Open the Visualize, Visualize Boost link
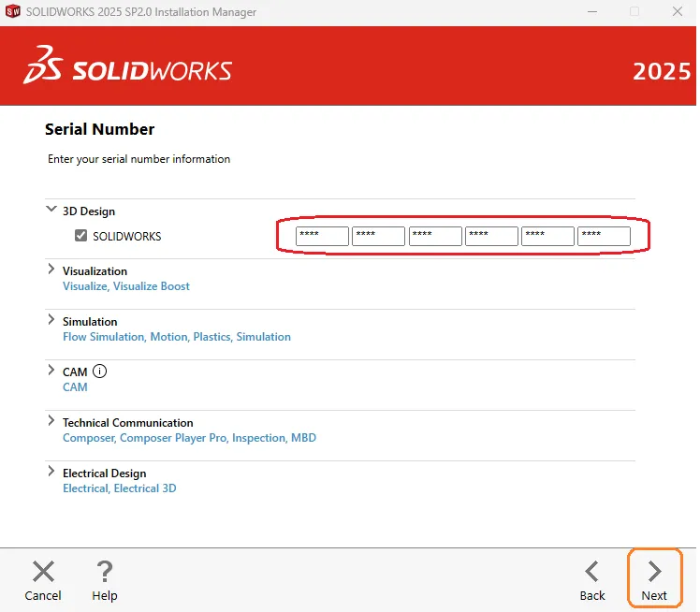Viewport: 700px width, 612px height. pos(126,286)
